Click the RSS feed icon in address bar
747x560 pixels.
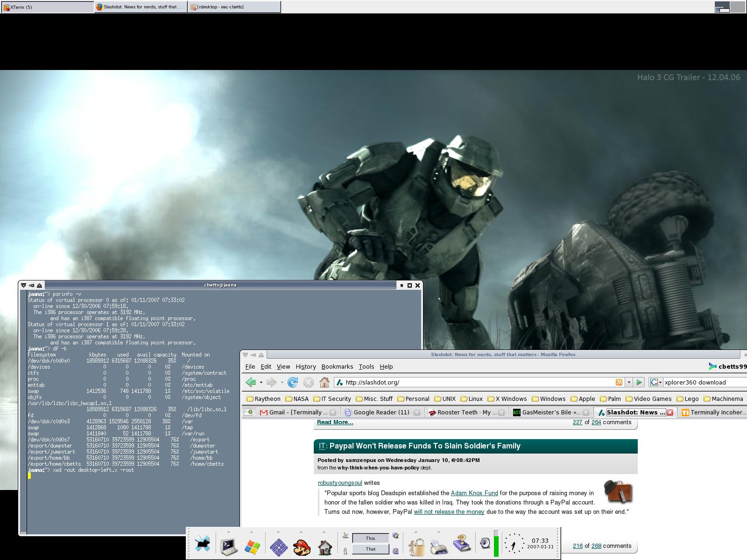click(619, 382)
